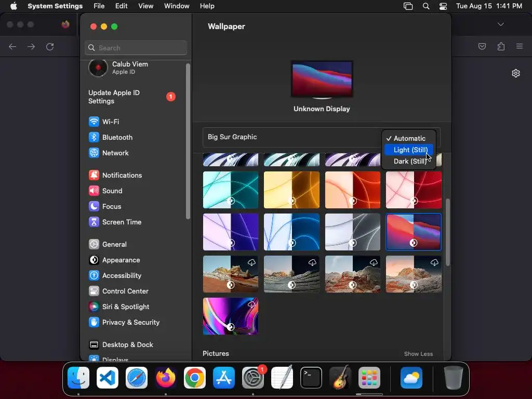This screenshot has height=399, width=532.
Task: Click wallpaper pane vertical scrollbar
Action: (x=448, y=232)
